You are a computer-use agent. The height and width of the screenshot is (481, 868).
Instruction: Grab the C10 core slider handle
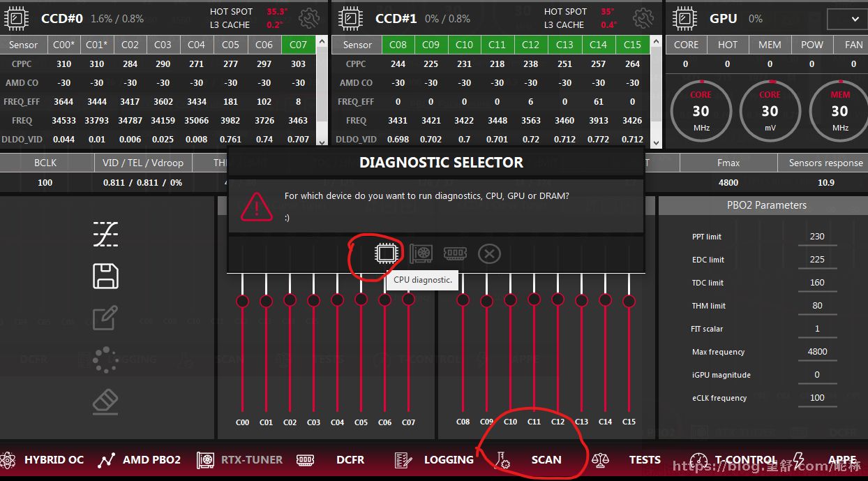(x=510, y=299)
